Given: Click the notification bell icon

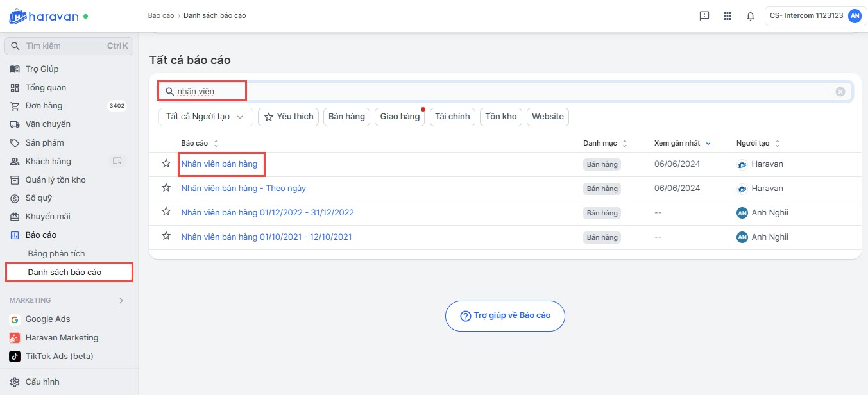Looking at the screenshot, I should (750, 16).
